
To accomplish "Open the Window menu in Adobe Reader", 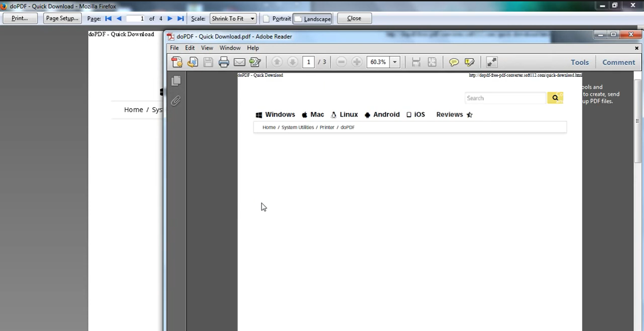I will [x=230, y=48].
